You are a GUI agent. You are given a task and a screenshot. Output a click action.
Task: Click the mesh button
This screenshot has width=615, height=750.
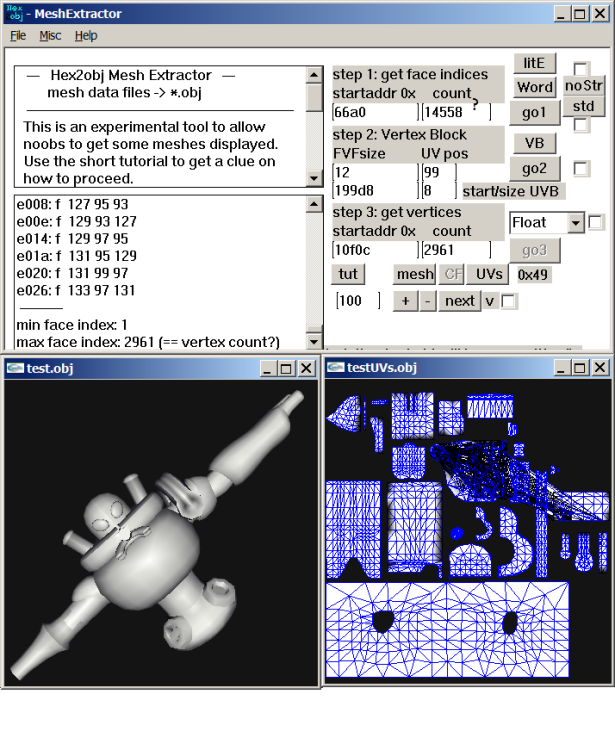tap(415, 274)
